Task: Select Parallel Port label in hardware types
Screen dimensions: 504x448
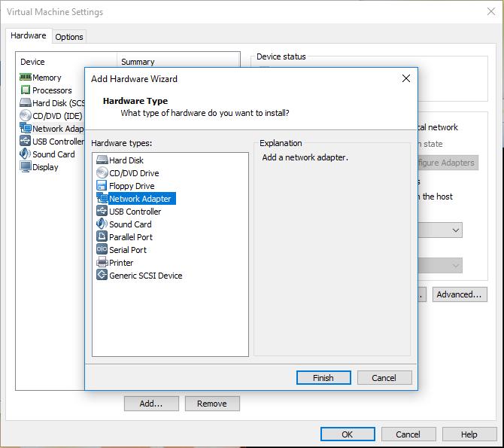Action: [131, 237]
